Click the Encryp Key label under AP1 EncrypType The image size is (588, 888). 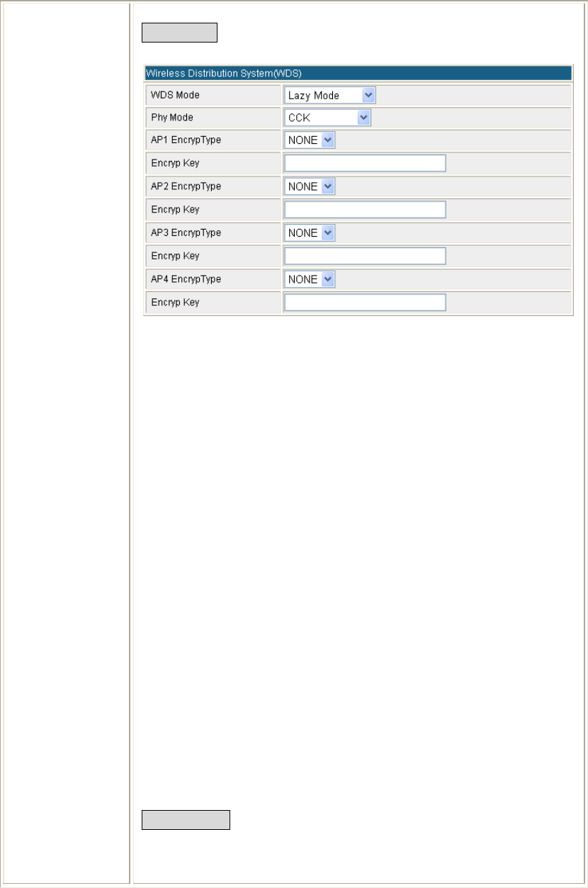175,164
